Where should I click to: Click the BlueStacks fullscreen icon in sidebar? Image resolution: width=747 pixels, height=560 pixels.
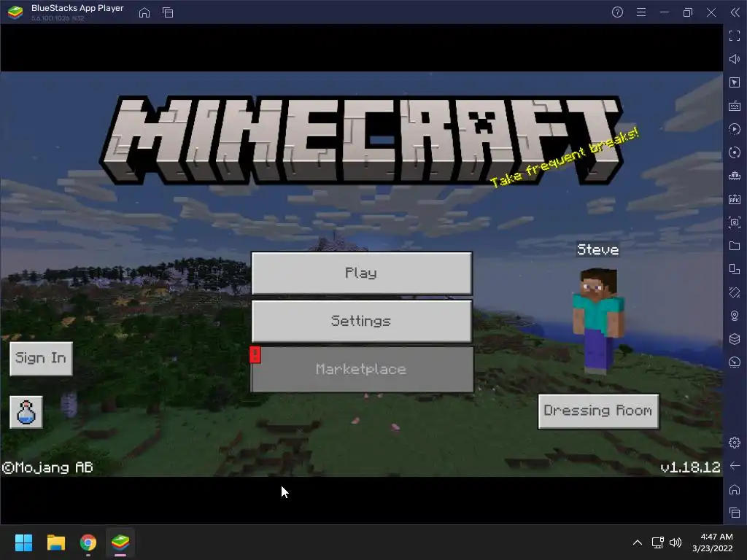click(x=734, y=36)
